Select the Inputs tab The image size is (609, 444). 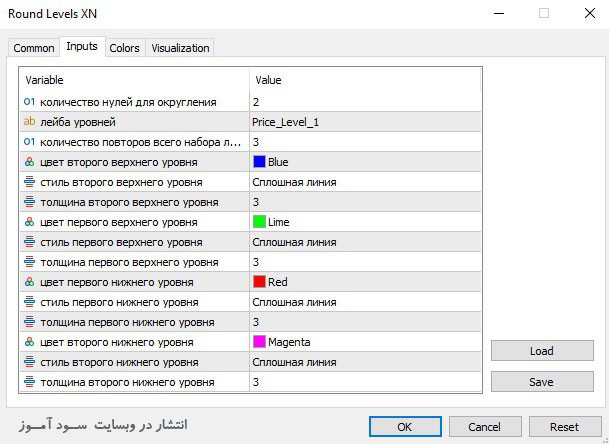click(x=82, y=47)
